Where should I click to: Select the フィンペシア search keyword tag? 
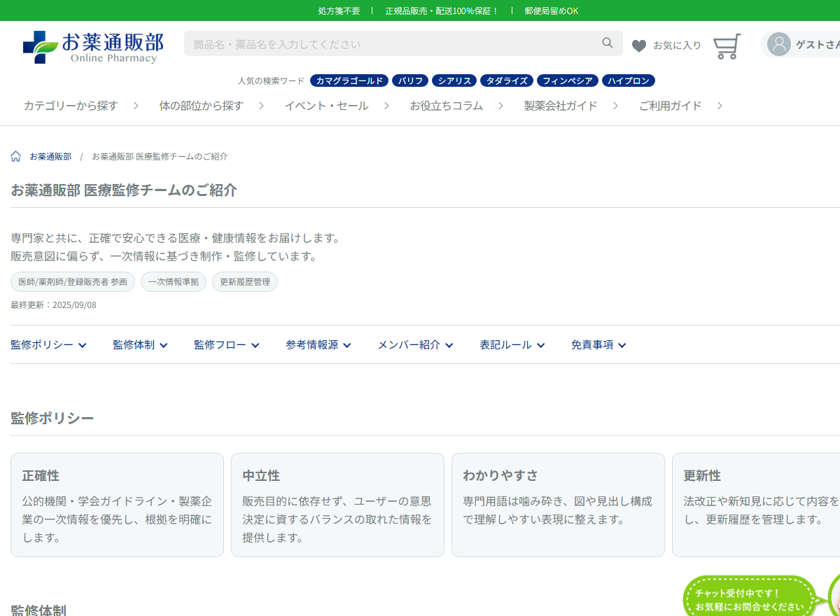point(568,80)
